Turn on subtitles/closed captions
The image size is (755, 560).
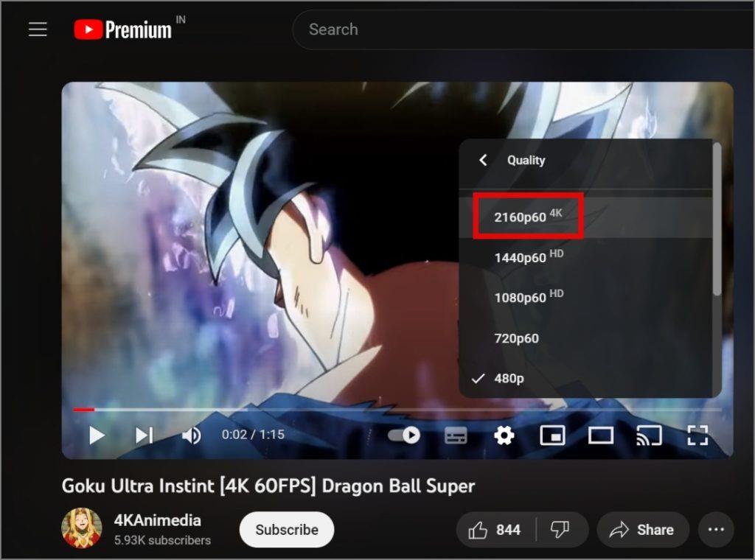point(456,436)
